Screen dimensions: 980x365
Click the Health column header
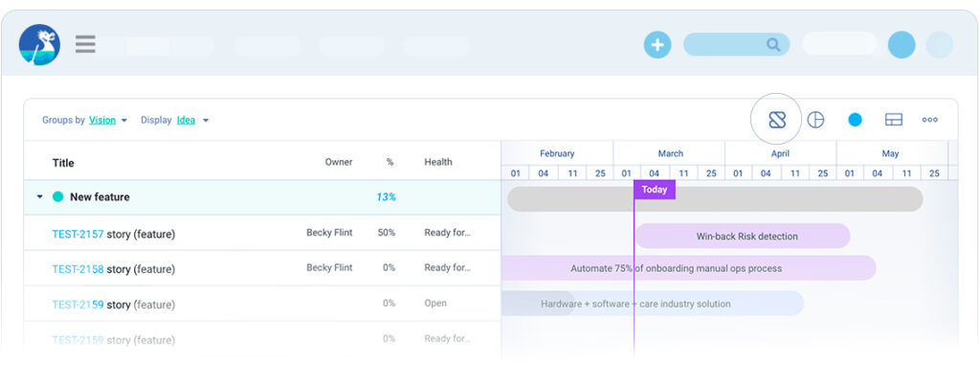pyautogui.click(x=438, y=162)
